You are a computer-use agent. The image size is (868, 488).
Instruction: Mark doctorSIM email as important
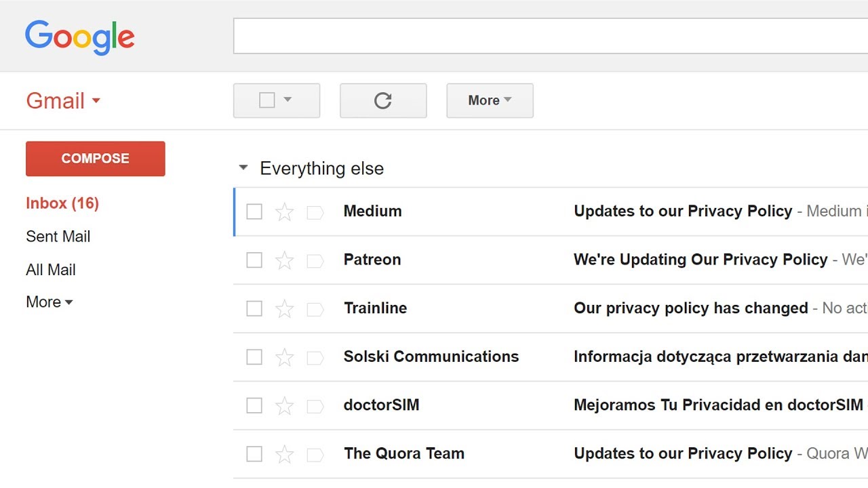pos(315,406)
